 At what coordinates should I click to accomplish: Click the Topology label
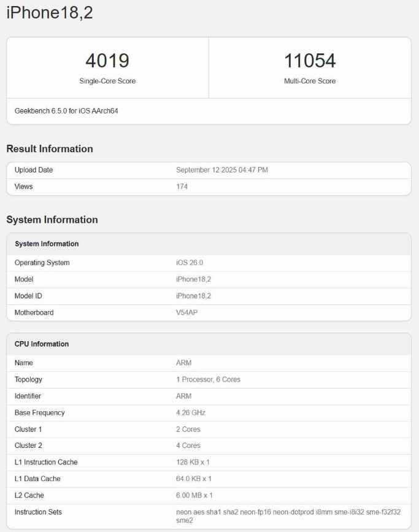[28, 379]
